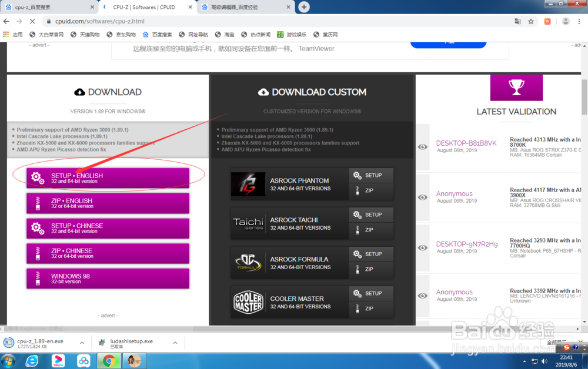Switch to the cpu-z_百度搜索 tab
The height and width of the screenshot is (369, 588).
click(x=49, y=7)
